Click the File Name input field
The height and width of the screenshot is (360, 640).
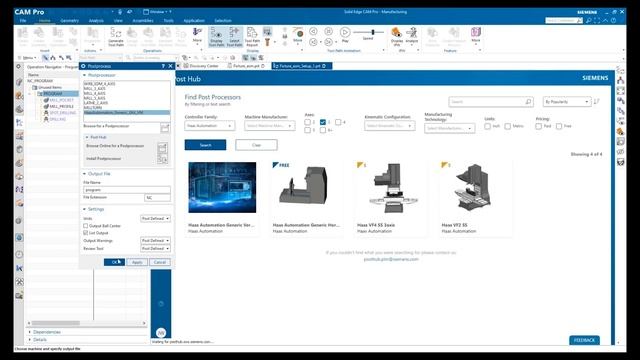point(127,190)
